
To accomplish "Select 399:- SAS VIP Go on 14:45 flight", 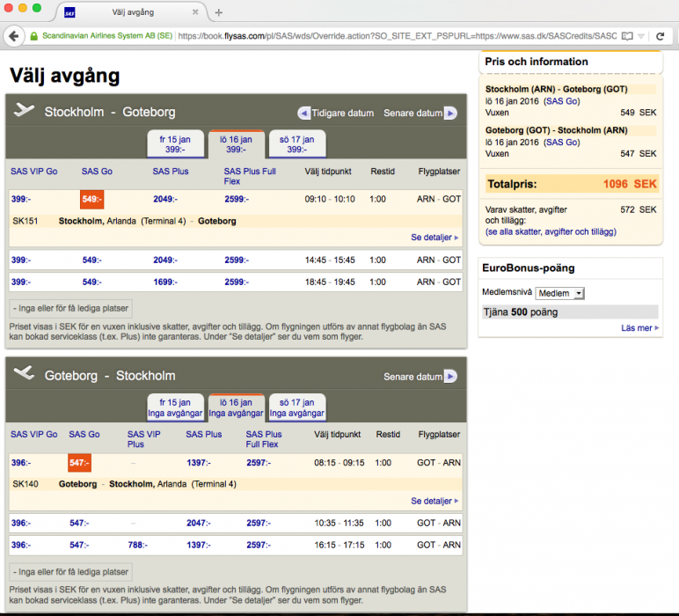I will 21,260.
